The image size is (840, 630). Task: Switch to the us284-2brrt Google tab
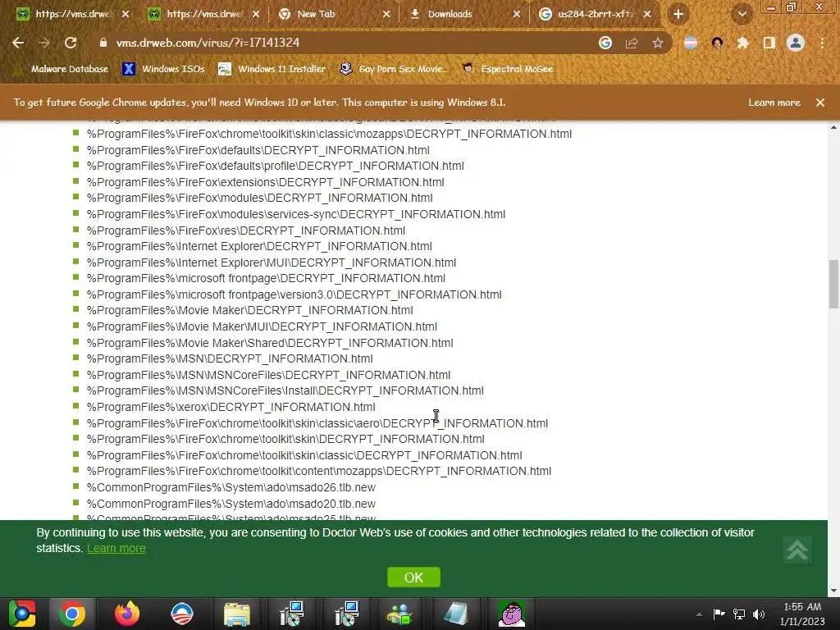pyautogui.click(x=596, y=14)
